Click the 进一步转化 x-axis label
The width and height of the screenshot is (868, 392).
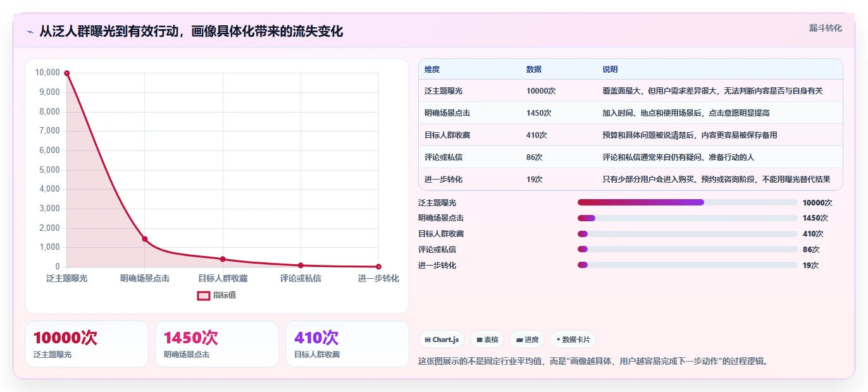[378, 278]
